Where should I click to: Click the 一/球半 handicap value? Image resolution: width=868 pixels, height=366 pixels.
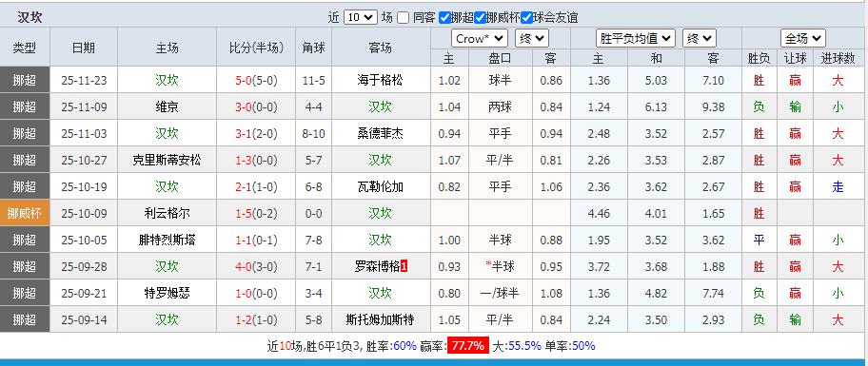coord(501,293)
